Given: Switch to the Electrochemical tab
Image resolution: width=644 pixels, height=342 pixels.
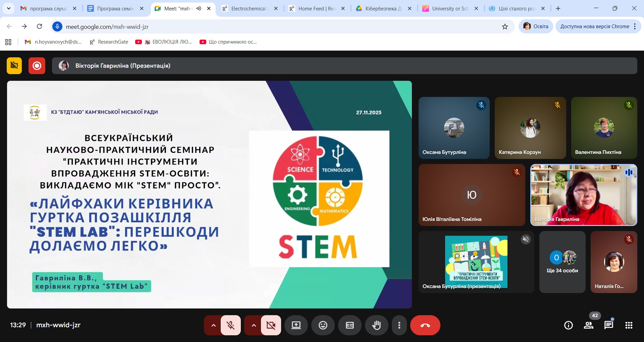Looking at the screenshot, I should (x=248, y=9).
